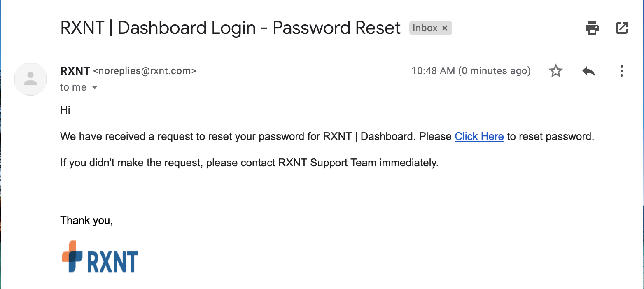
Task: Click the "to me" recipient text
Action: [73, 87]
